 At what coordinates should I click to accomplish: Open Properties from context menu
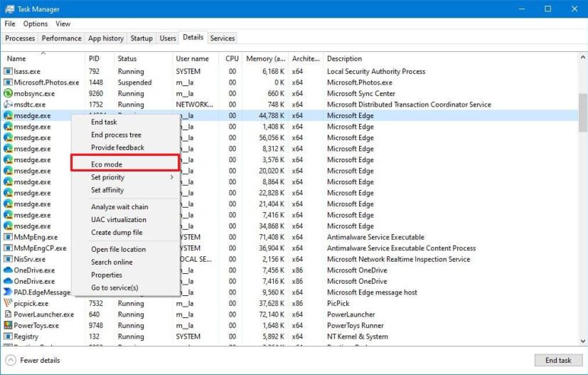(x=125, y=275)
